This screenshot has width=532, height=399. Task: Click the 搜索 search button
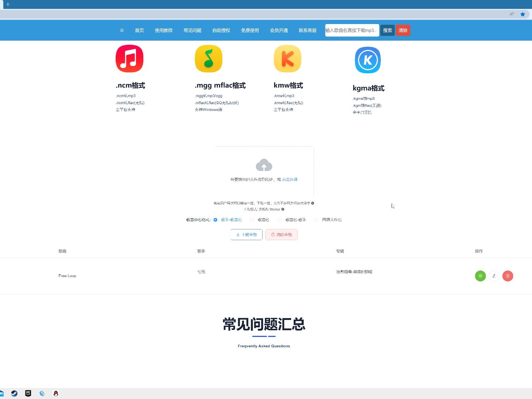pos(388,30)
